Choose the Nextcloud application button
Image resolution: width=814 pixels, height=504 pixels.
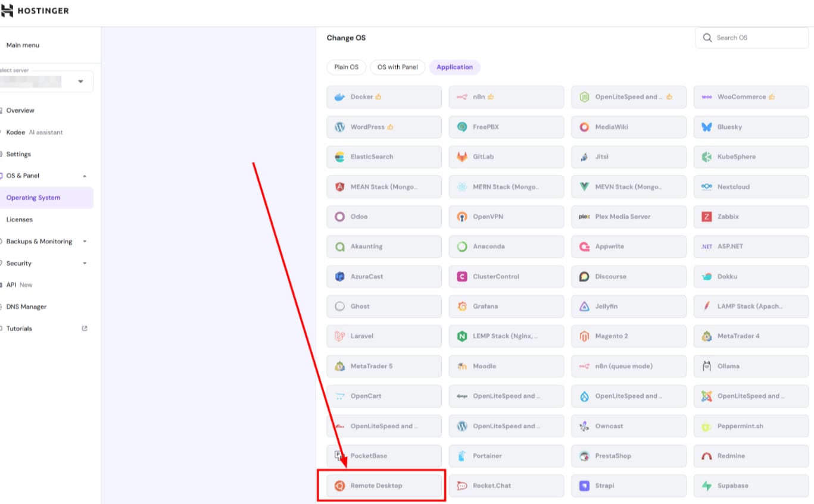click(x=750, y=187)
